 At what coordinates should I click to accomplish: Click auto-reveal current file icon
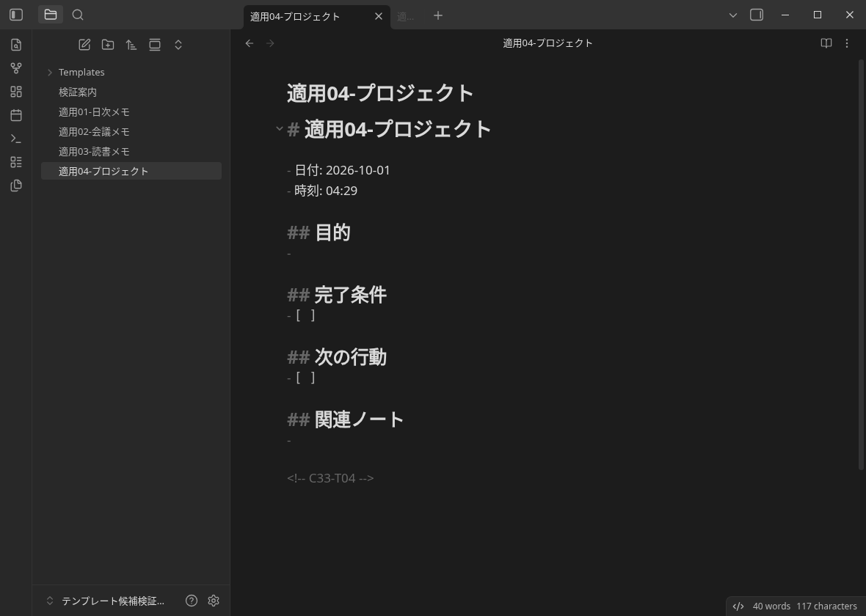[155, 45]
